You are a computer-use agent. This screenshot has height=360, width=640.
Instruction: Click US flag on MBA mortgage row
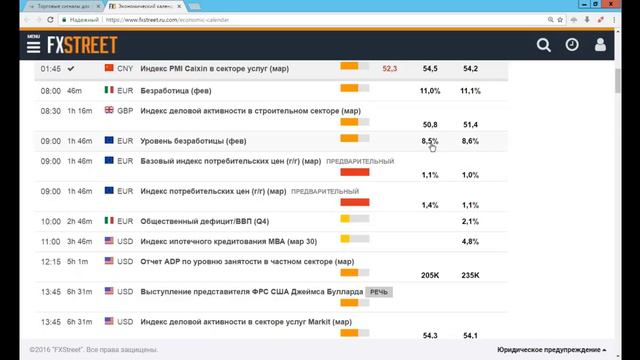tap(109, 240)
